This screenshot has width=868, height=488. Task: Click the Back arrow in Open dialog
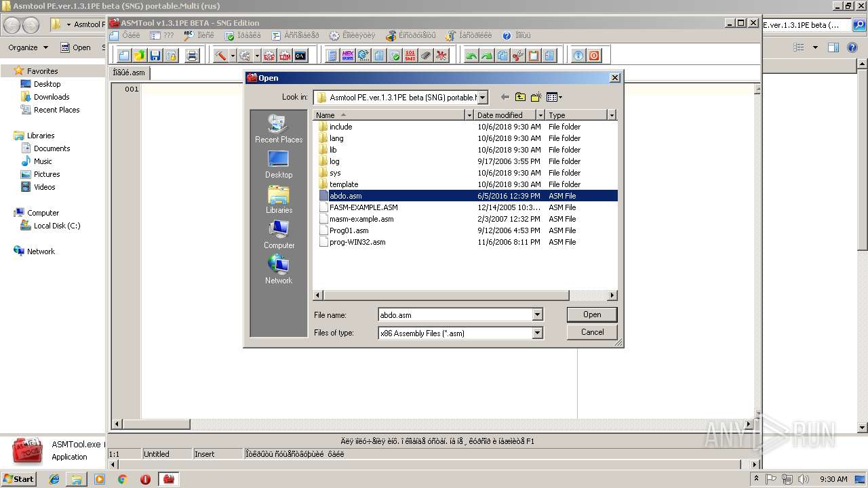pyautogui.click(x=505, y=97)
